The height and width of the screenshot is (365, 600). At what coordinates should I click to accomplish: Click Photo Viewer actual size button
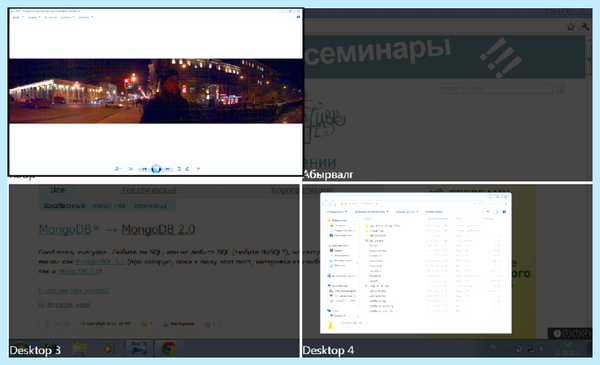click(131, 169)
